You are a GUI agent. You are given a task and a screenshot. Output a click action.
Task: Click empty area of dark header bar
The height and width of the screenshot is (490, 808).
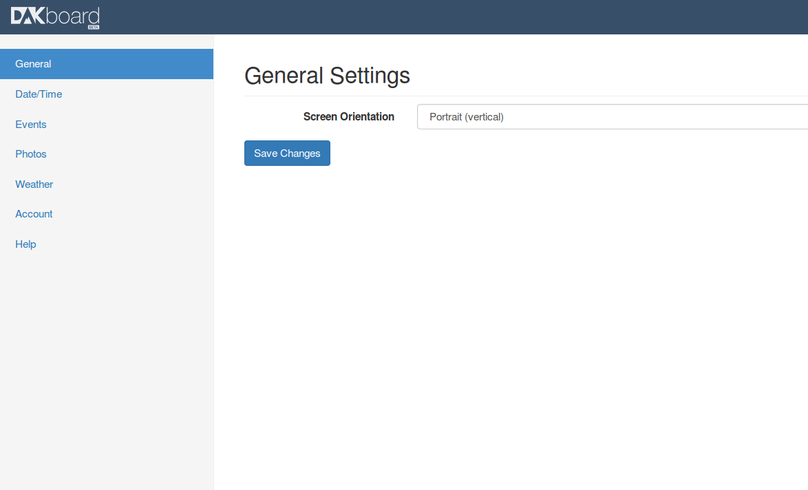tap(450, 17)
